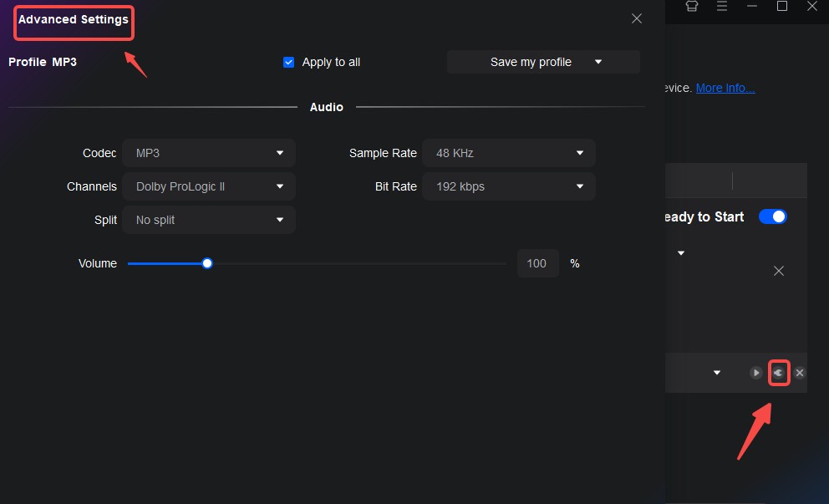Toggle off the Ready to Start switch
829x504 pixels.
772,216
